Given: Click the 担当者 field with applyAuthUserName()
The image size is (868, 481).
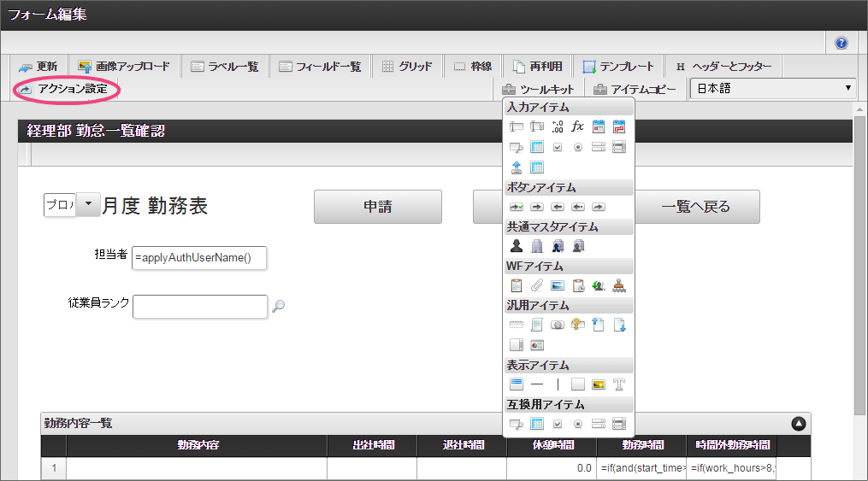Looking at the screenshot, I should point(199,258).
